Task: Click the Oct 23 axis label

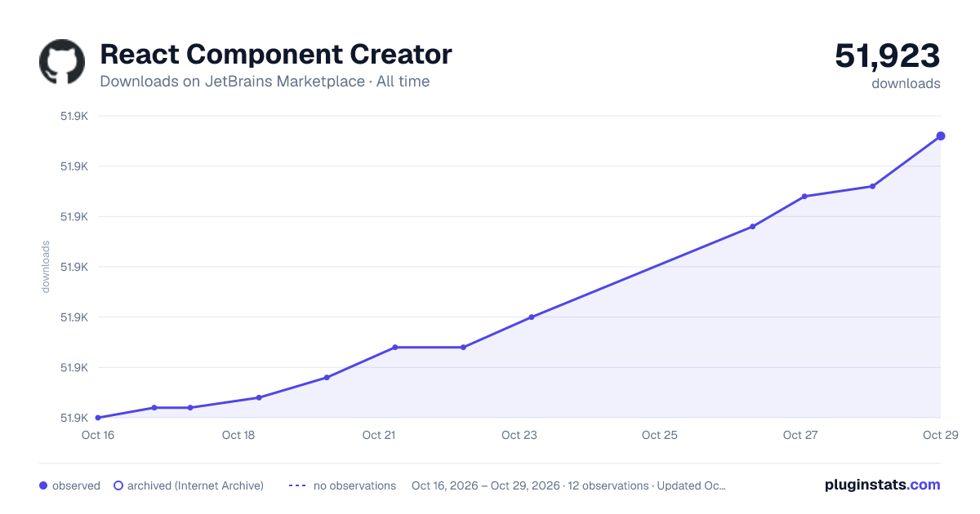Action: coord(519,435)
